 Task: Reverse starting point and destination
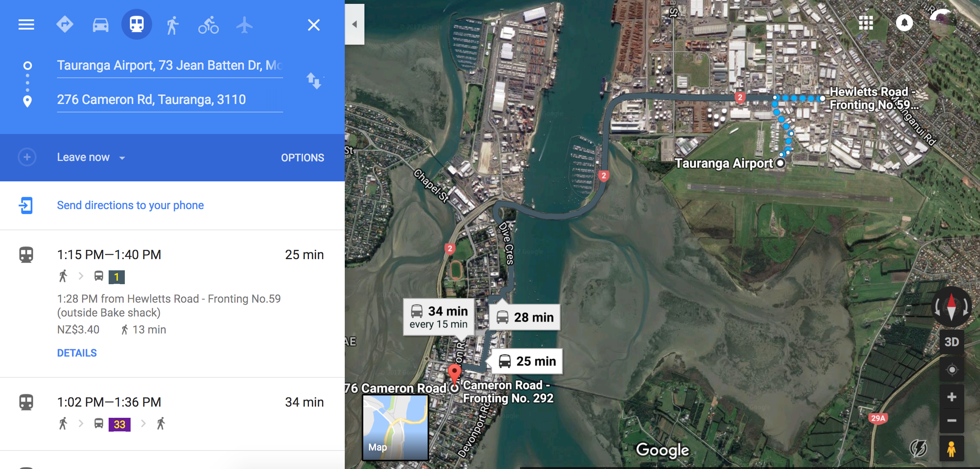click(x=314, y=81)
